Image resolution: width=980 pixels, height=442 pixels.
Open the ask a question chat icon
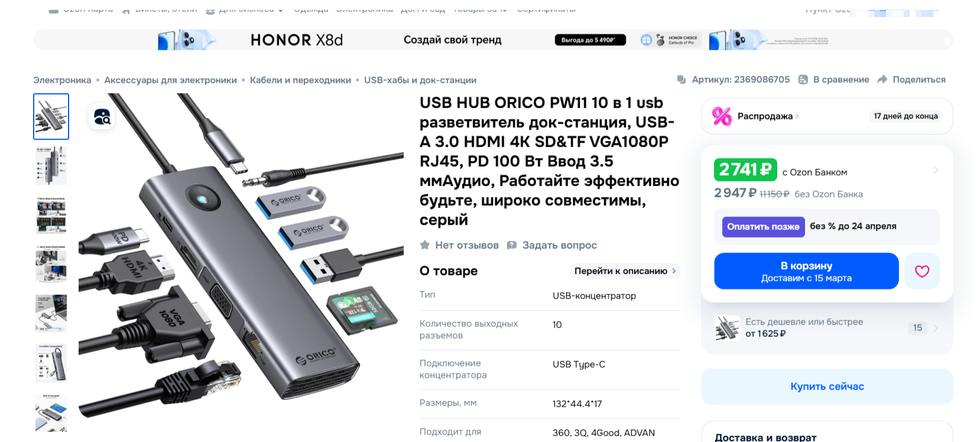[512, 245]
